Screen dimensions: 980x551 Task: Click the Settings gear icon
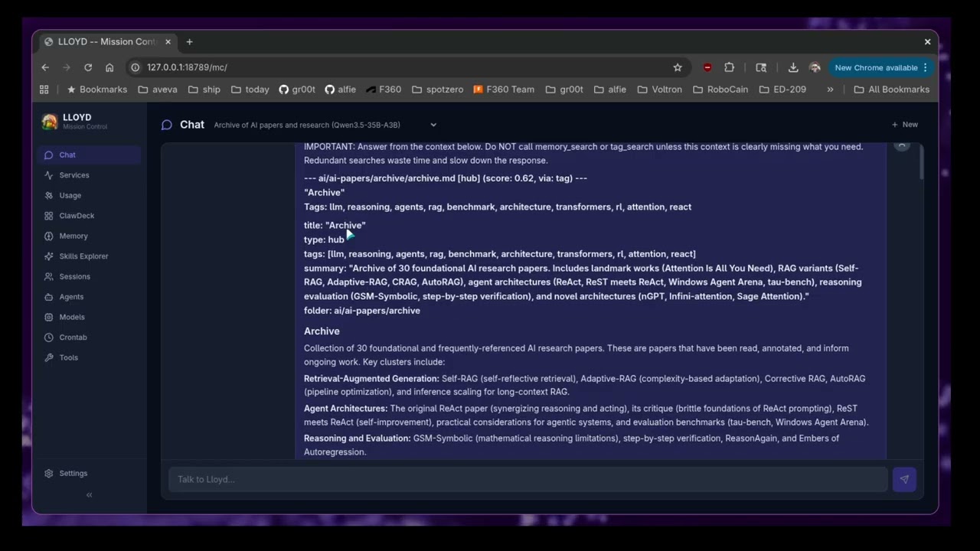tap(49, 473)
